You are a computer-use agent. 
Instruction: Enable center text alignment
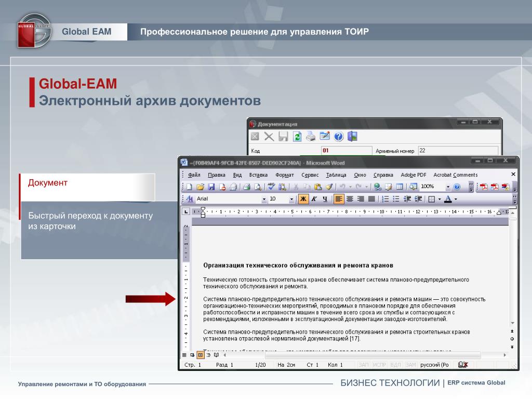click(350, 199)
